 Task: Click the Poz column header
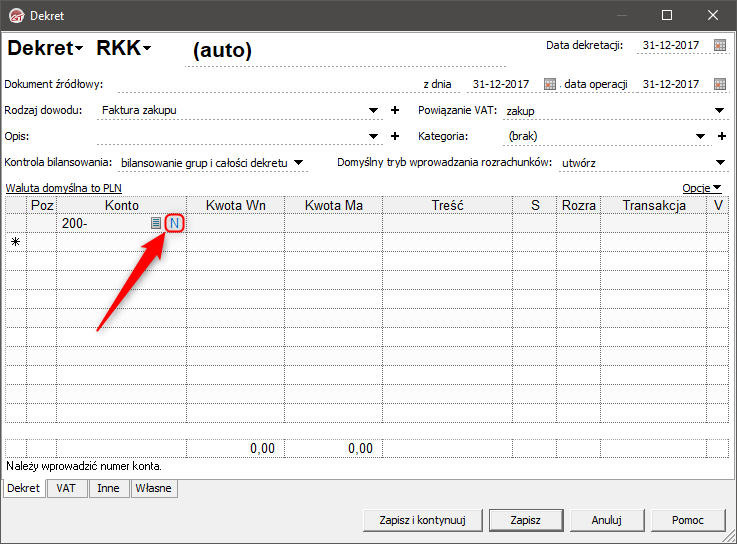point(42,205)
